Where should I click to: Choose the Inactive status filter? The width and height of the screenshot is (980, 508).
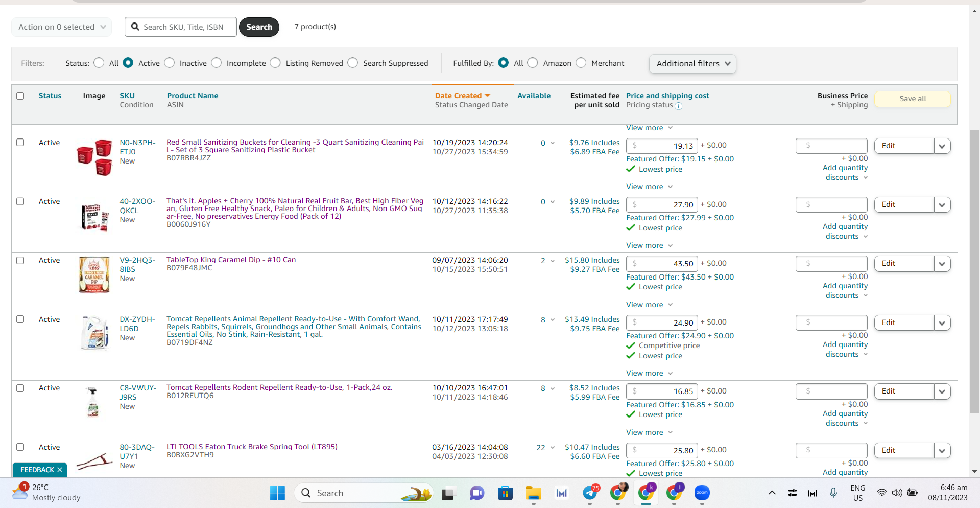coord(170,63)
